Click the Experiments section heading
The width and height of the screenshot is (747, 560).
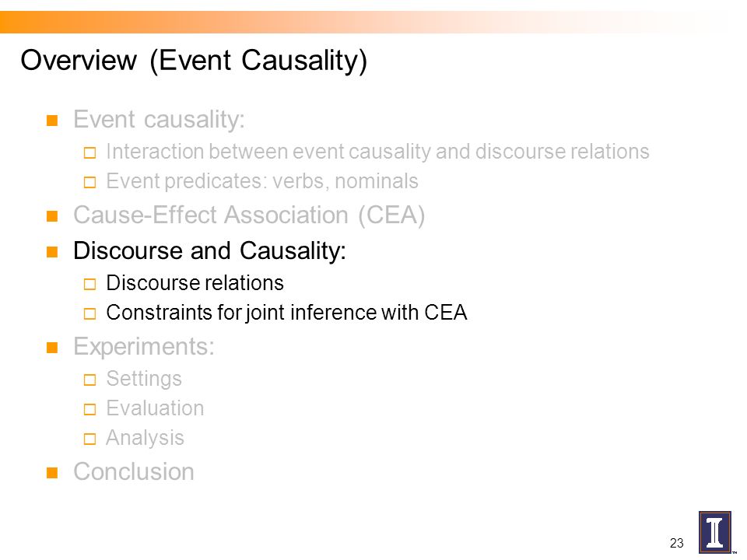(144, 347)
